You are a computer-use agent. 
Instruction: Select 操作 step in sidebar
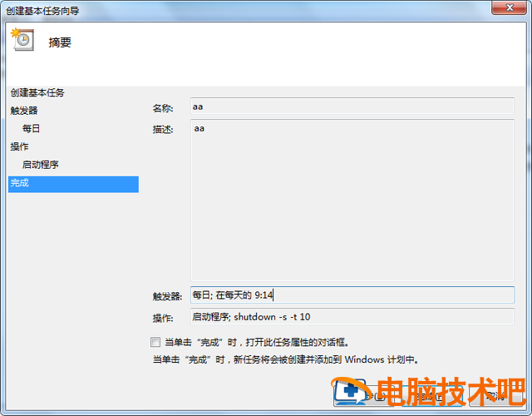[x=19, y=146]
